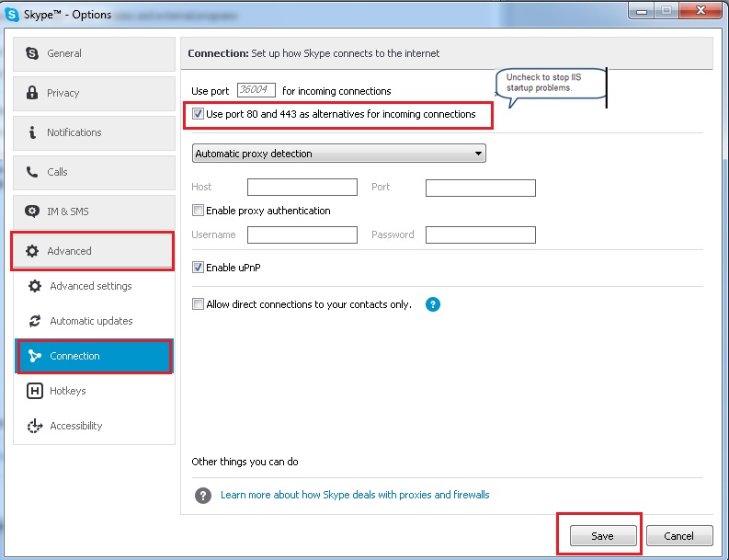Minimize the Skype Options window

click(642, 11)
